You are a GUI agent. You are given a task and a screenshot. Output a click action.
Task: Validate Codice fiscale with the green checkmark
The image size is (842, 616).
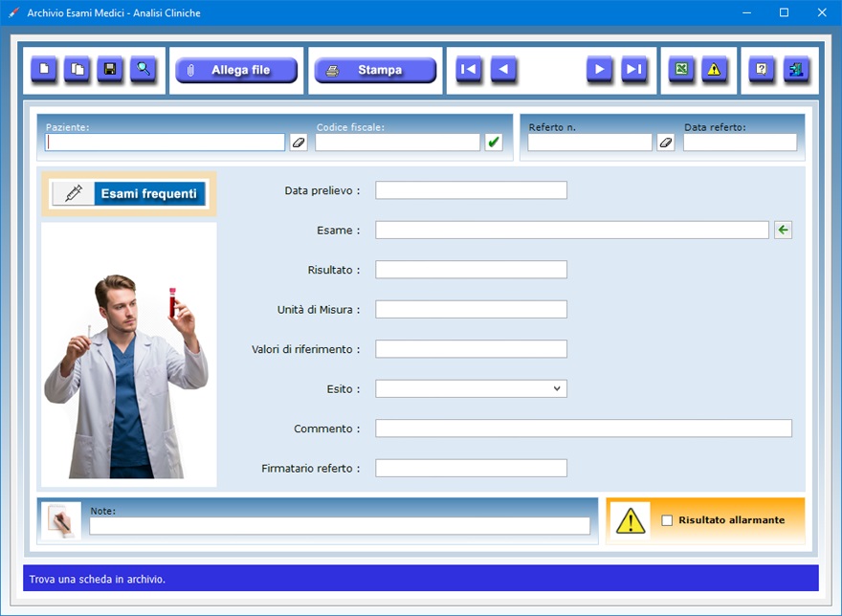pos(494,143)
